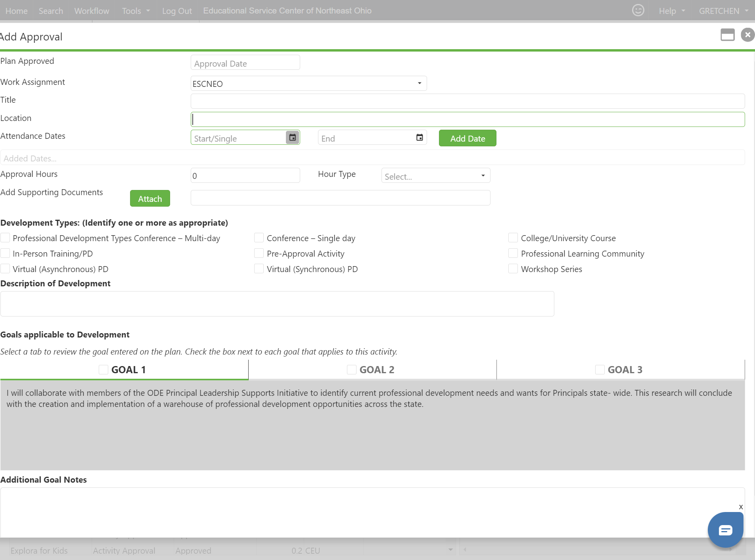The width and height of the screenshot is (755, 560).
Task: Click the Description of Development text box
Action: [x=277, y=304]
